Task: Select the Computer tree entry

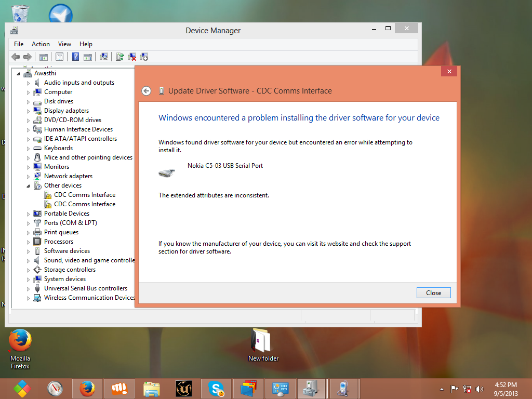Action: tap(58, 92)
